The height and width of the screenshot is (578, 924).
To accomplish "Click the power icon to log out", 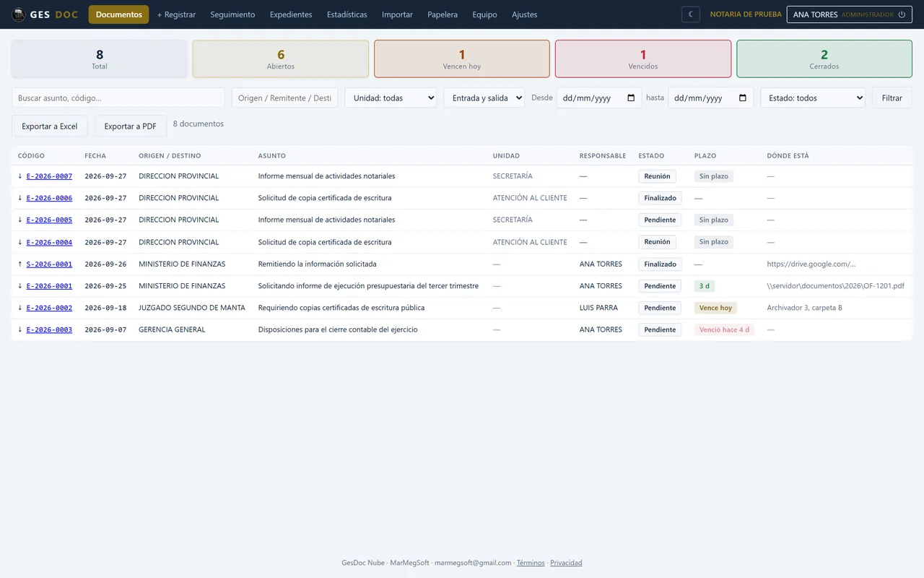I will (x=902, y=14).
